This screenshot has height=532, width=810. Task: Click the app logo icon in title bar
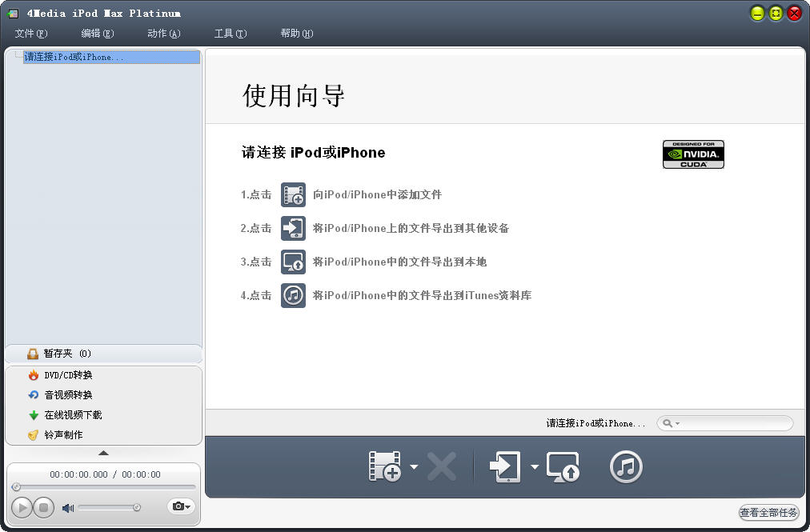tap(13, 14)
